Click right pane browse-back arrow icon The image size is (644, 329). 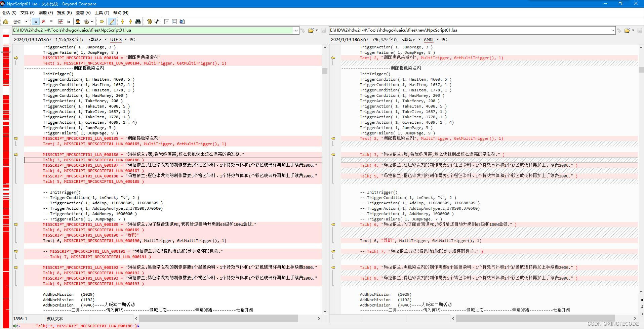[619, 30]
